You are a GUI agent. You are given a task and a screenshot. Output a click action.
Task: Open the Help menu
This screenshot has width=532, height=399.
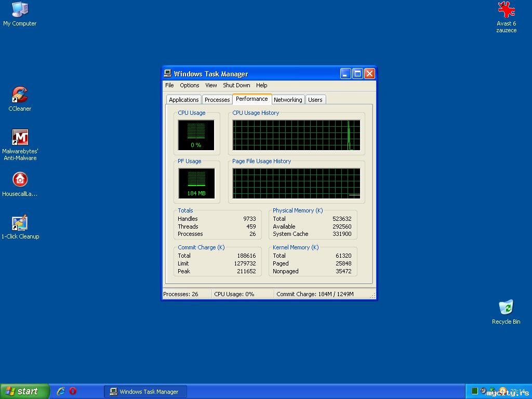click(x=262, y=85)
